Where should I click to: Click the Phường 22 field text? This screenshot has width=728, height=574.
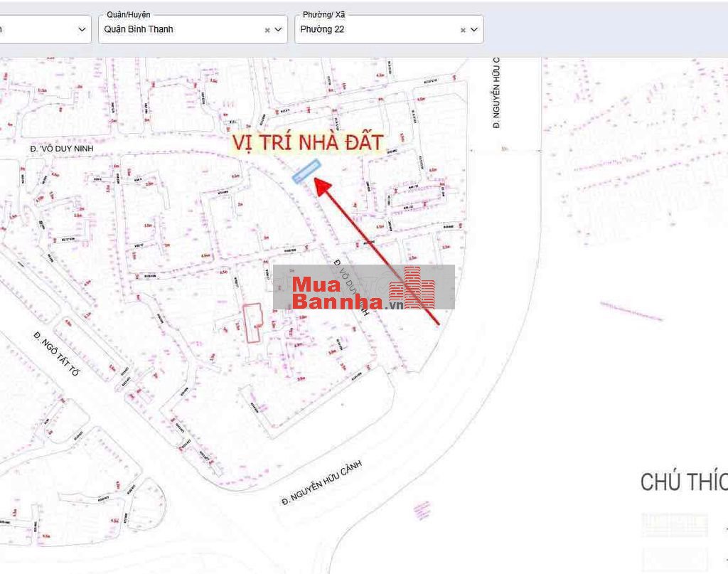tap(322, 29)
